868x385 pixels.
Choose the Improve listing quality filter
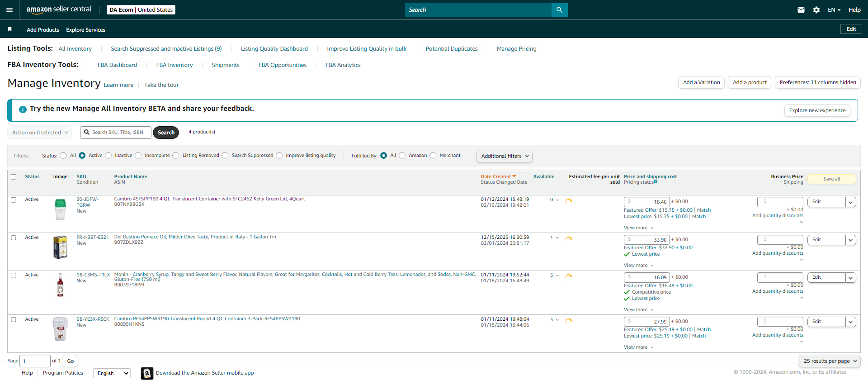click(279, 156)
